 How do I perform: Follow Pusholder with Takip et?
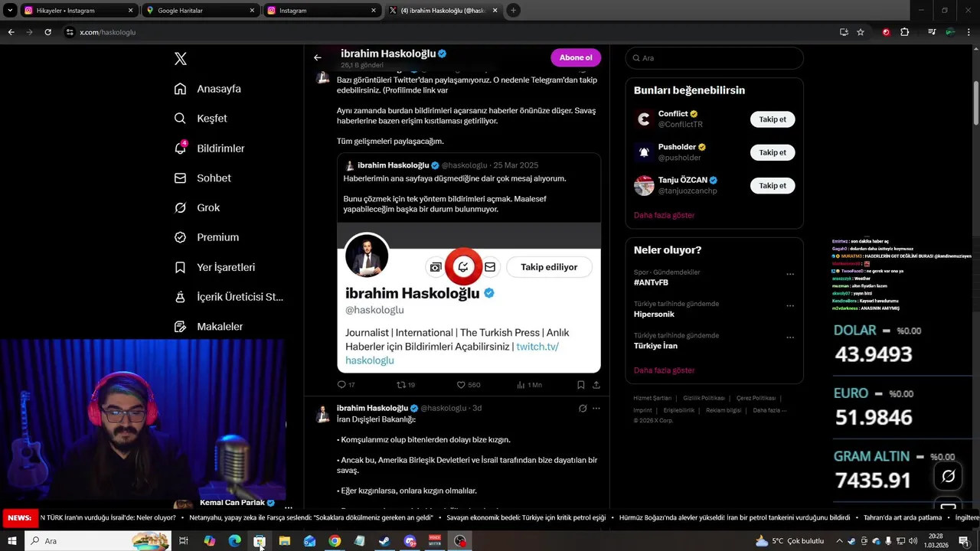773,152
